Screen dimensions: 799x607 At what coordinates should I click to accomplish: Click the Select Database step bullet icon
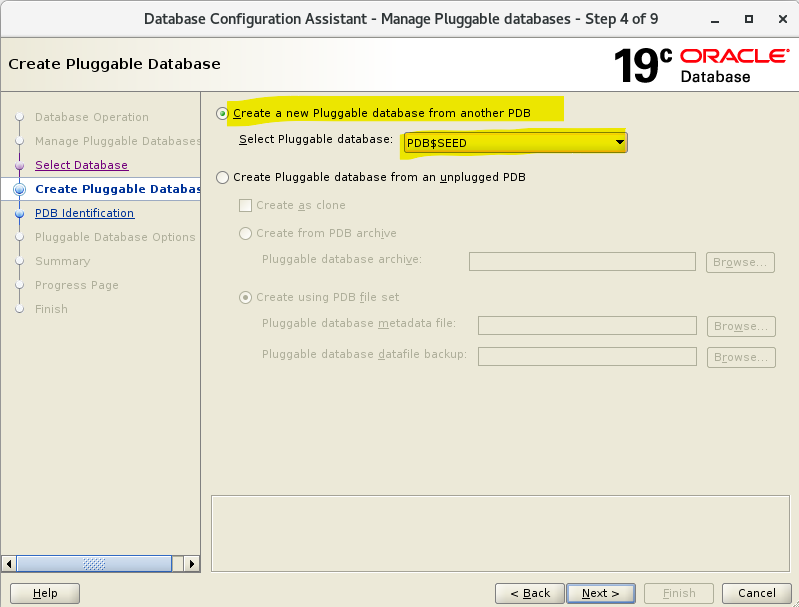[19, 166]
